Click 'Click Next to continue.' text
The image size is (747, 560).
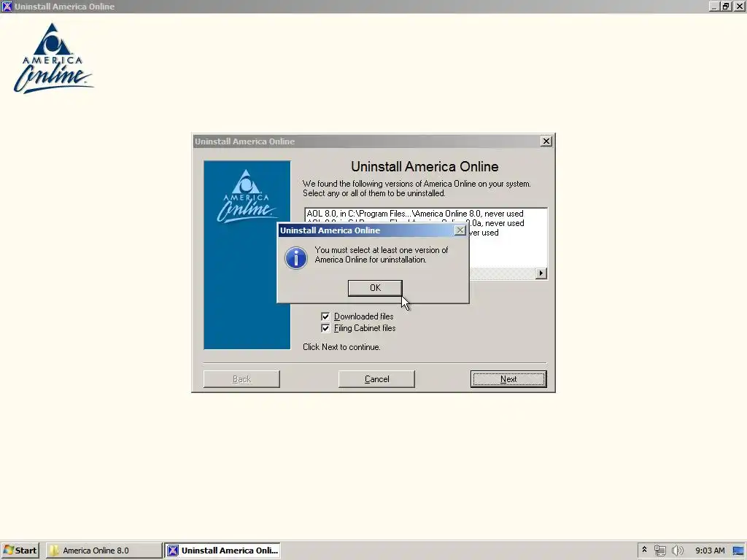point(341,346)
